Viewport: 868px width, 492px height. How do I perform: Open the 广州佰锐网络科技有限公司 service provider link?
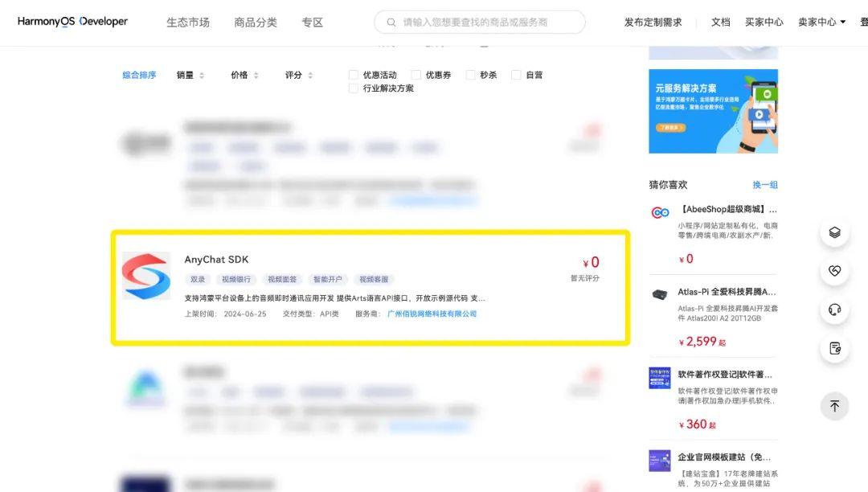tap(432, 314)
